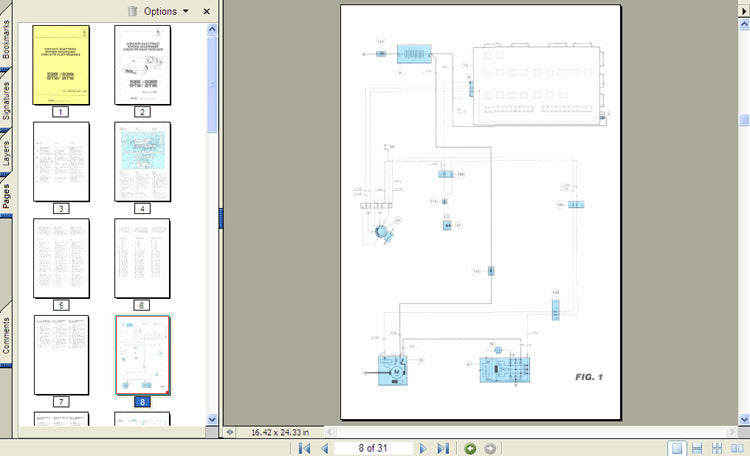The image size is (750, 456).
Task: Click the '16.42 x 24.33 in' page size text
Action: (x=280, y=432)
